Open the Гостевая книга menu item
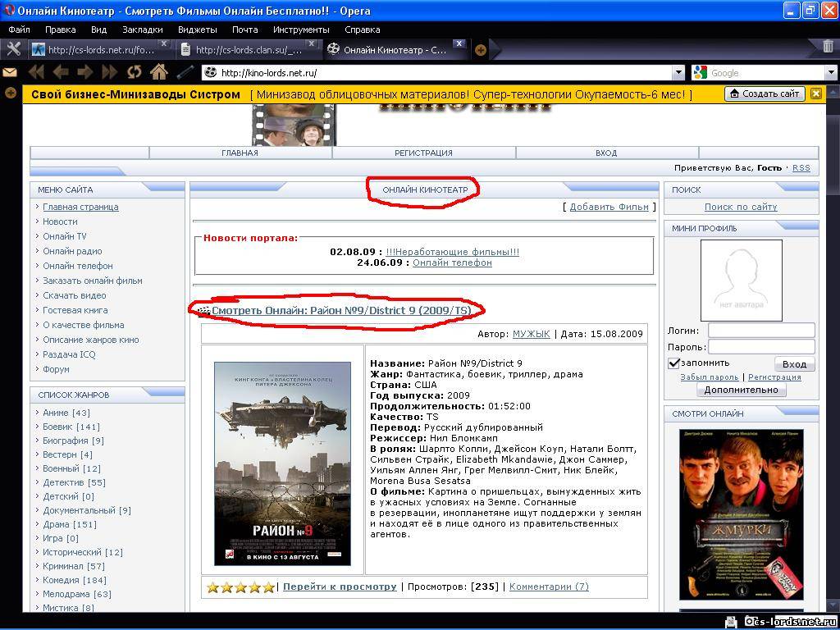This screenshot has width=840, height=630. click(75, 310)
